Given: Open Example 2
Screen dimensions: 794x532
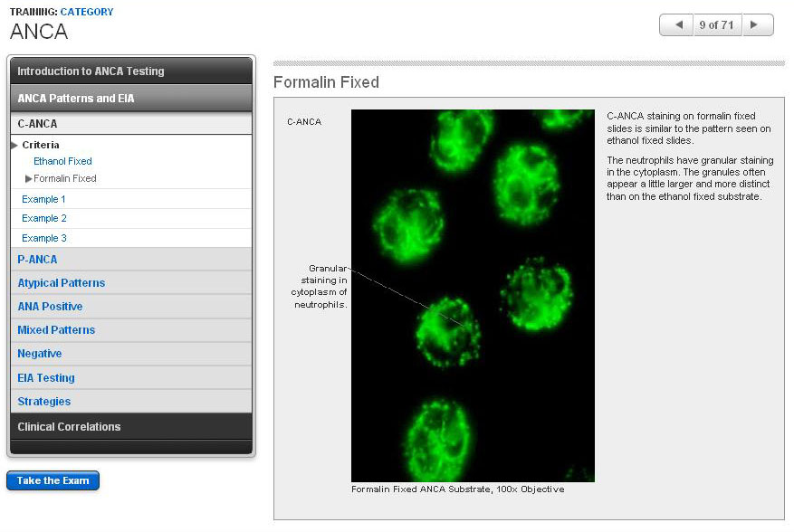Looking at the screenshot, I should [x=43, y=219].
